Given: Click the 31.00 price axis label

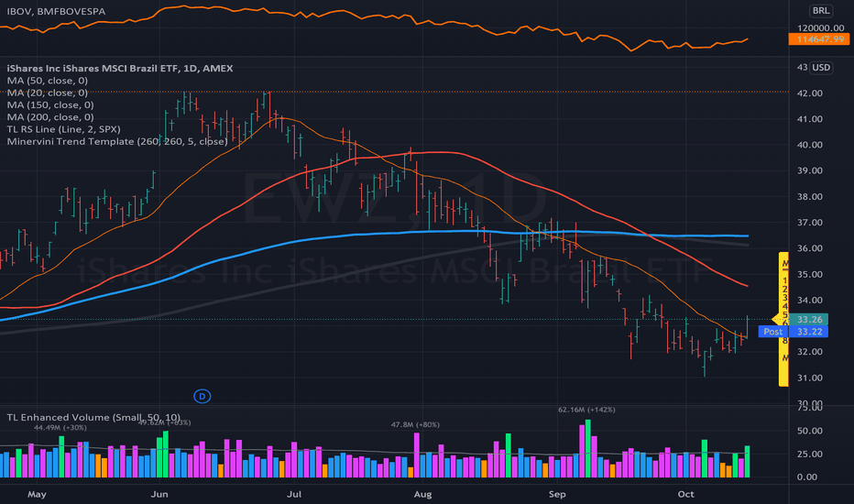Looking at the screenshot, I should pyautogui.click(x=809, y=378).
